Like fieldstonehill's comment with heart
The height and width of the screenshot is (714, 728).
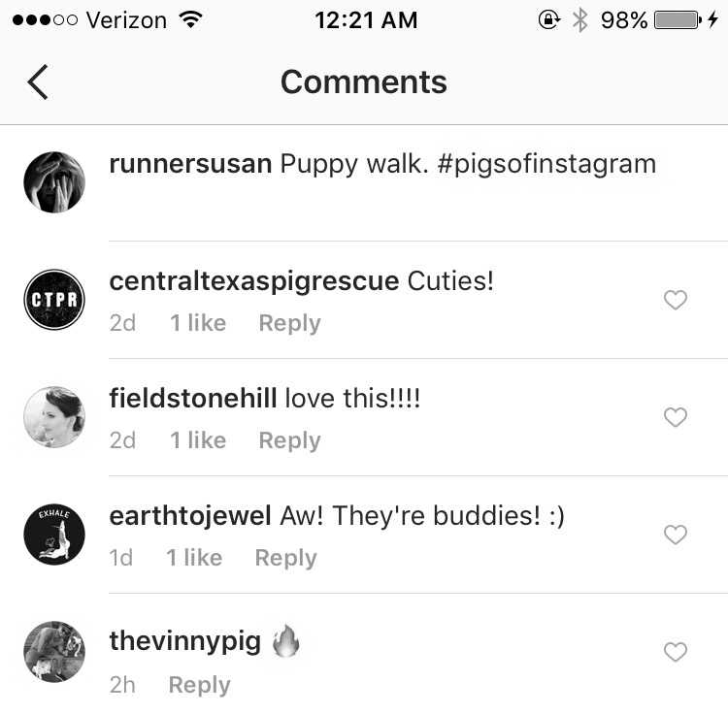tap(675, 416)
